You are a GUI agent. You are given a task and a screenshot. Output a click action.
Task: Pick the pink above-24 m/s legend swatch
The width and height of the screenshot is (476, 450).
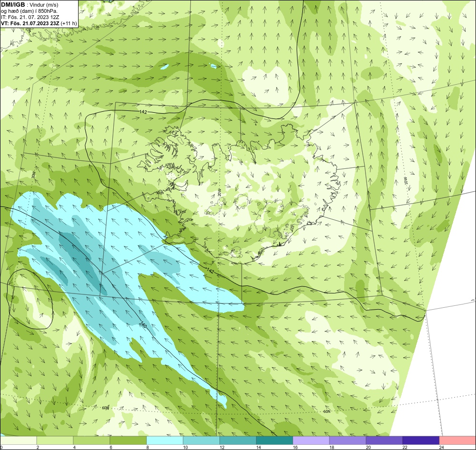(x=457, y=440)
